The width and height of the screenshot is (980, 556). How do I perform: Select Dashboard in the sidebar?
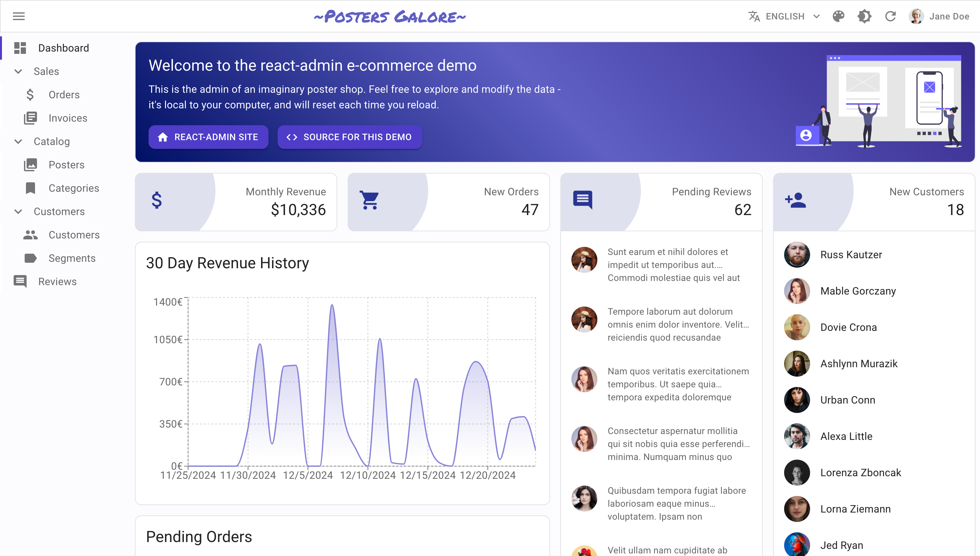coord(63,48)
